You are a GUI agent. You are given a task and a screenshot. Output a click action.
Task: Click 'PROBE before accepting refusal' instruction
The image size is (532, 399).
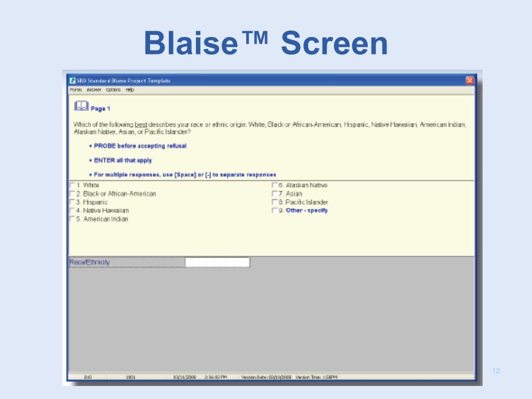[x=140, y=146]
